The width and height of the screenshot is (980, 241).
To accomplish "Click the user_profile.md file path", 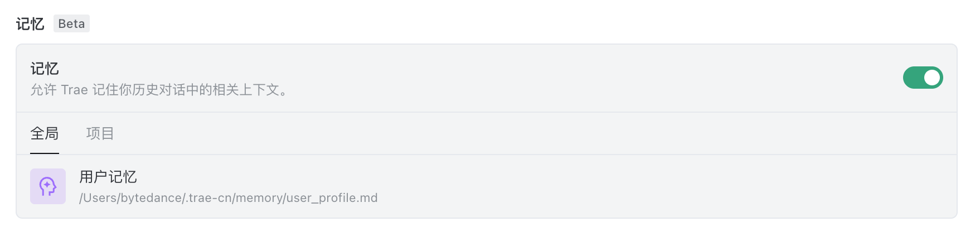I will [x=229, y=198].
